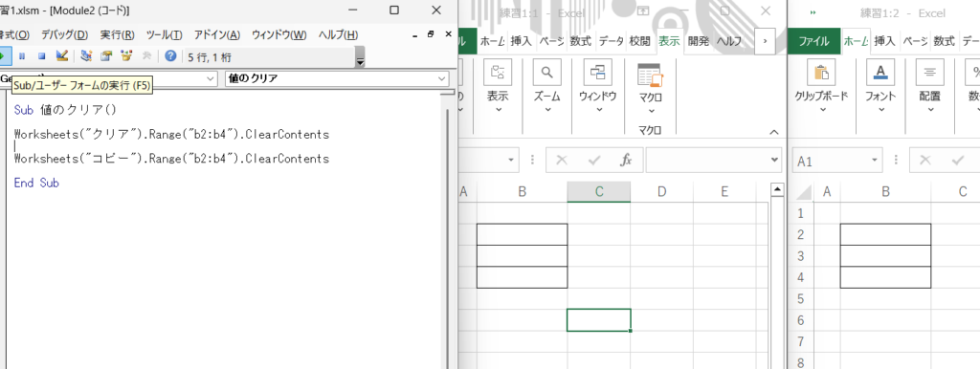The width and height of the screenshot is (980, 369).
Task: Switch to 表示 tab in 練習1:1
Action: tap(669, 42)
